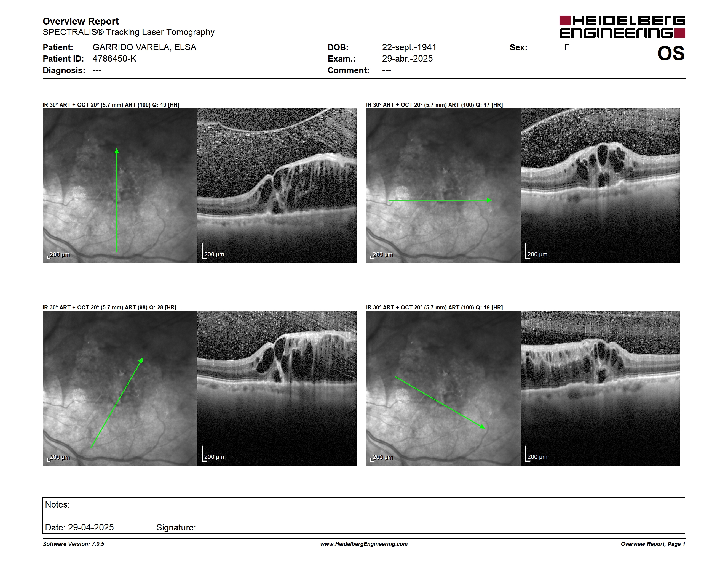
Task: Click the "OS" eye laterality label
Action: click(x=671, y=53)
